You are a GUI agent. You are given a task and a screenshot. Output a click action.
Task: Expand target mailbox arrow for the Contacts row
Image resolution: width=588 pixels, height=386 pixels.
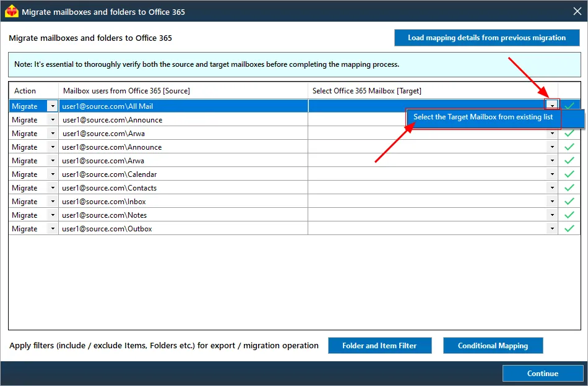(552, 188)
